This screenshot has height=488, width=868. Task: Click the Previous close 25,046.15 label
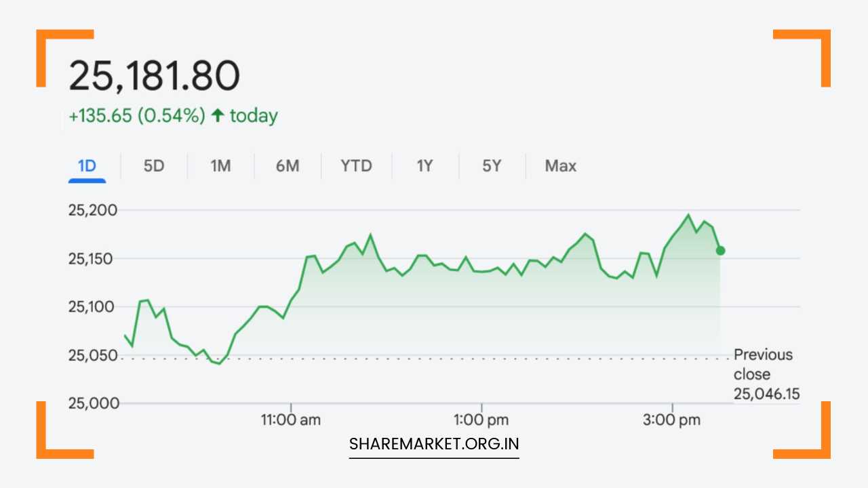pos(763,374)
